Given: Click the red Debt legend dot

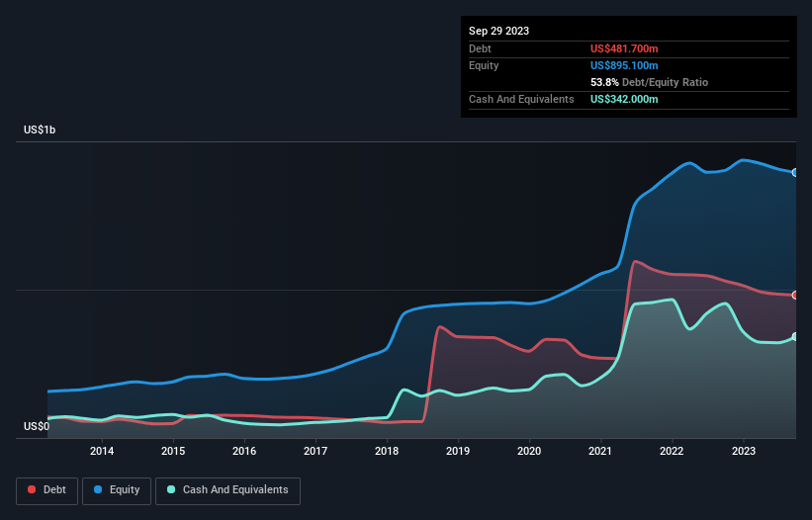Looking at the screenshot, I should coord(32,489).
